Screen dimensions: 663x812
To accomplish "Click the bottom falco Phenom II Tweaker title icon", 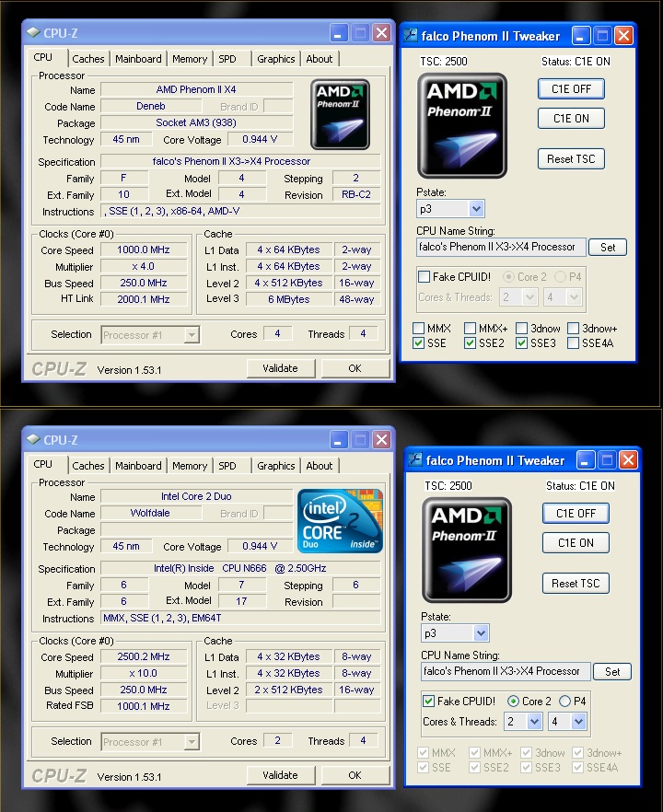I will click(x=415, y=460).
